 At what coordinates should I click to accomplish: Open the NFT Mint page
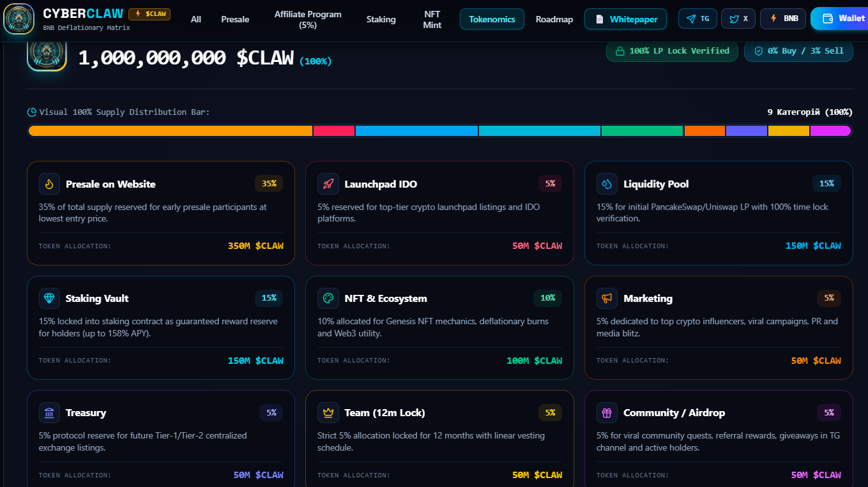point(432,19)
